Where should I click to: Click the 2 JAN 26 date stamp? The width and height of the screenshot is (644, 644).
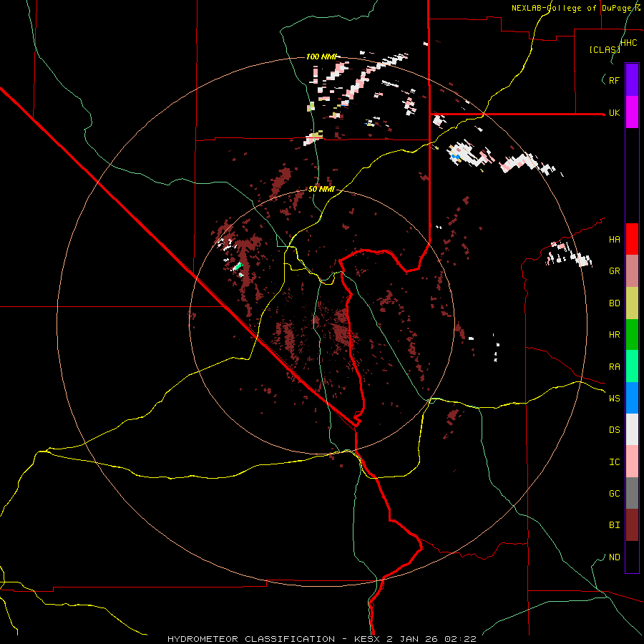414,639
